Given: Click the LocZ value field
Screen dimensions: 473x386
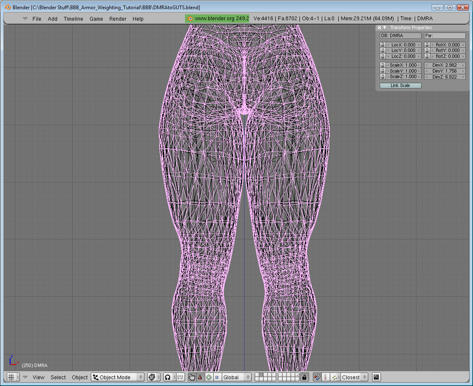Looking at the screenshot, I should tap(403, 56).
